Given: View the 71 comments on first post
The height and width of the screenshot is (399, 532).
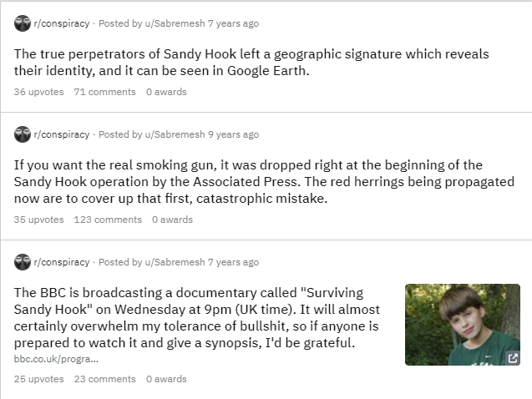Looking at the screenshot, I should pyautogui.click(x=105, y=92).
